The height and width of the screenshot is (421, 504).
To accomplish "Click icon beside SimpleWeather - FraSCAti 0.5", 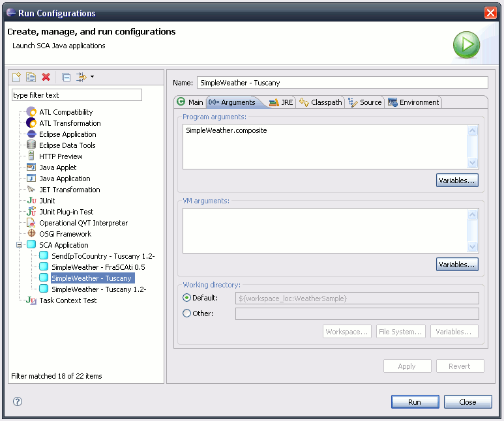I will coord(44,267).
